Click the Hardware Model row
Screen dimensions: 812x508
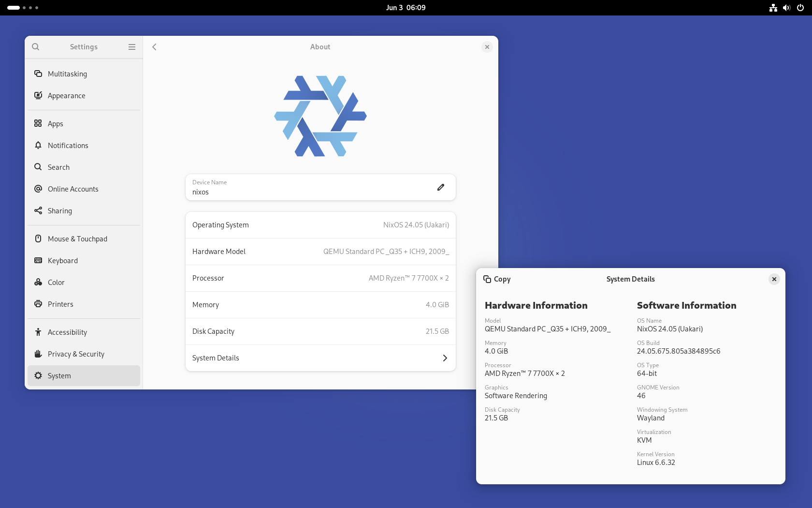(x=320, y=252)
